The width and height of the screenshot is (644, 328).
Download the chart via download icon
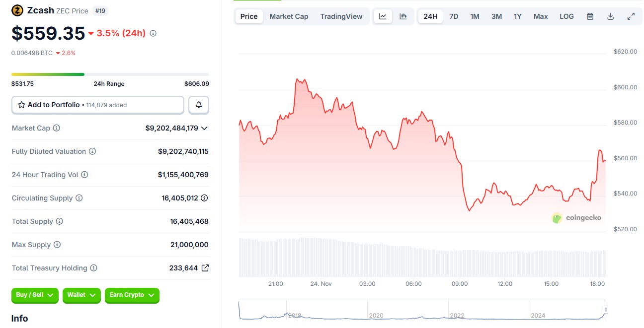[610, 16]
